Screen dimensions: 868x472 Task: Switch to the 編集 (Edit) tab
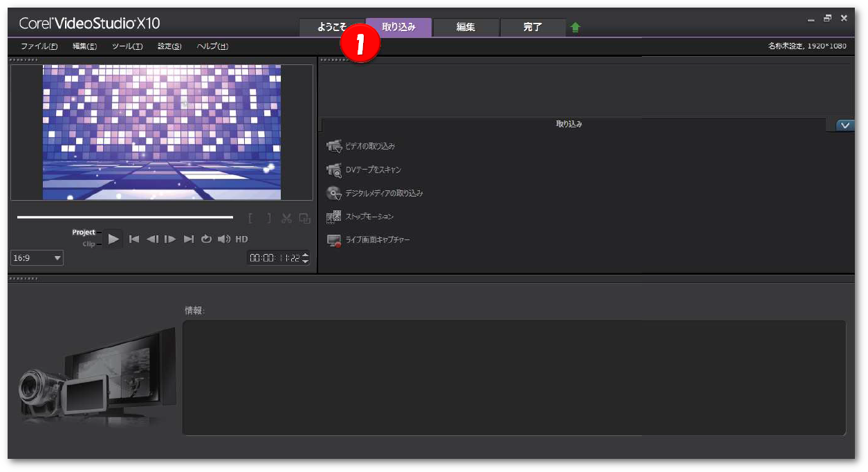465,28
